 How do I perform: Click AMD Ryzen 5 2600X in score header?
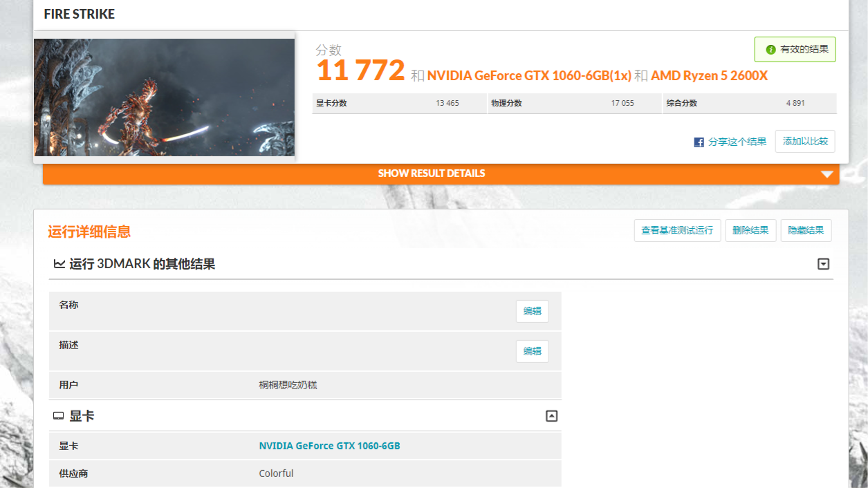pos(710,76)
